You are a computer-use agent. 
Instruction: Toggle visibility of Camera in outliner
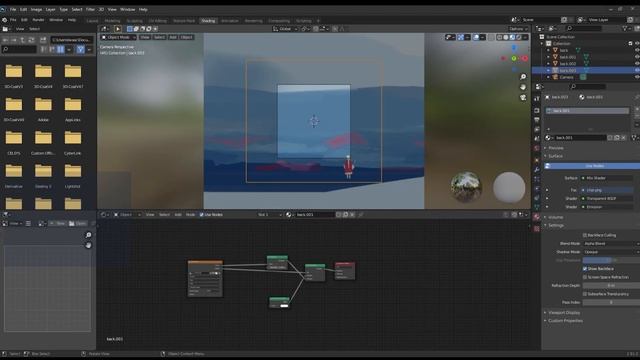(x=637, y=77)
